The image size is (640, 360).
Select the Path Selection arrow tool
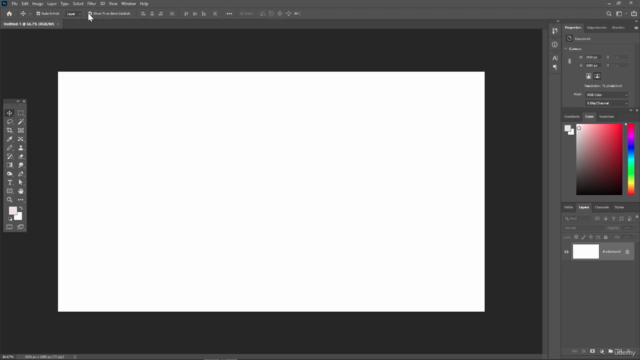21,182
